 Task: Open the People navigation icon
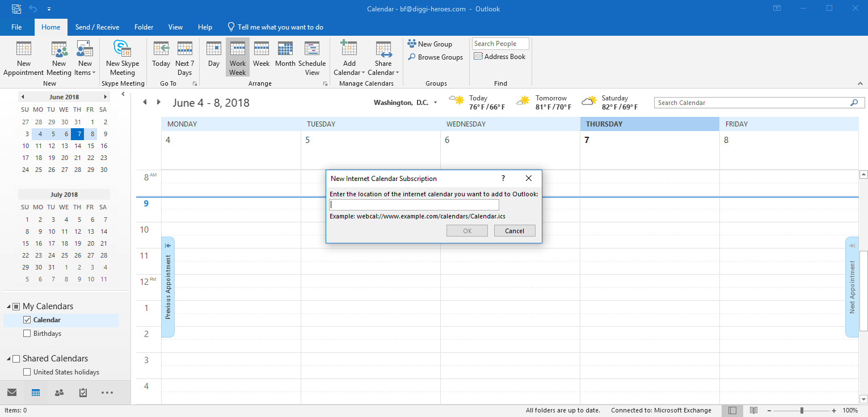pos(59,393)
